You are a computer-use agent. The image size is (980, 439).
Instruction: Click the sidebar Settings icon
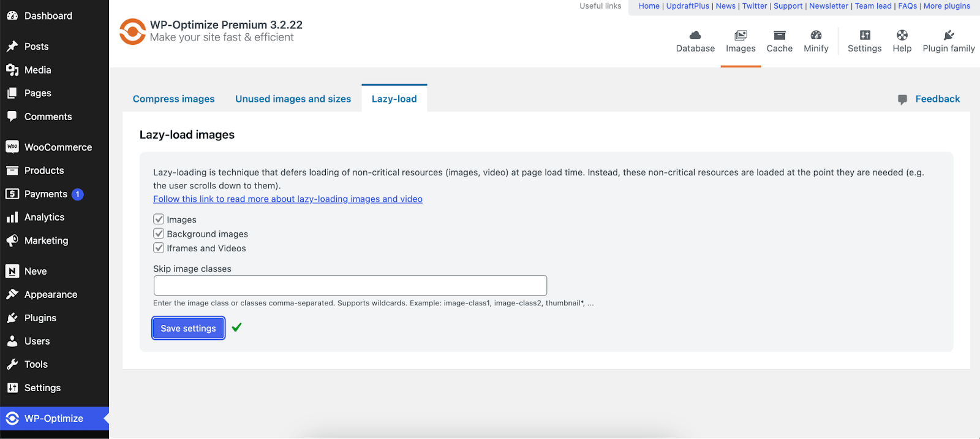click(x=12, y=387)
